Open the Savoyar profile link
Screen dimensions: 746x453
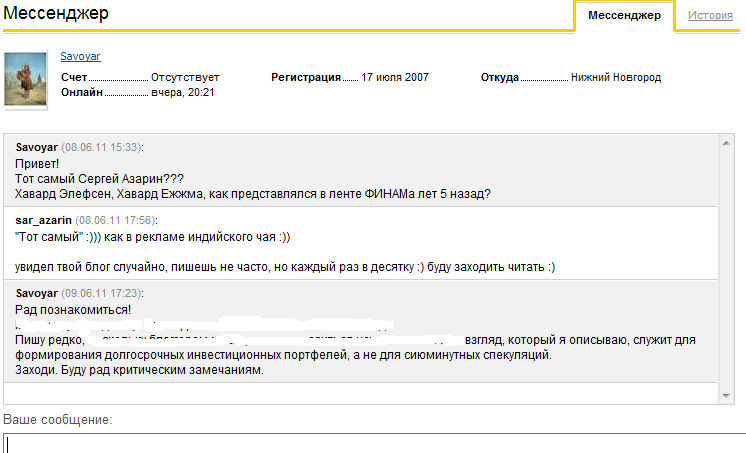point(80,57)
